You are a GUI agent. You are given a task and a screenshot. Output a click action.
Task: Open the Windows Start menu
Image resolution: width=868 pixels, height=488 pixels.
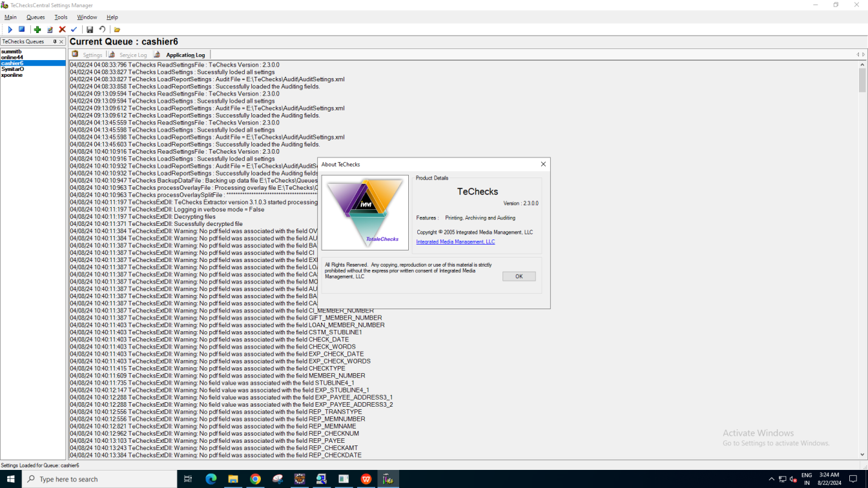tap(11, 479)
